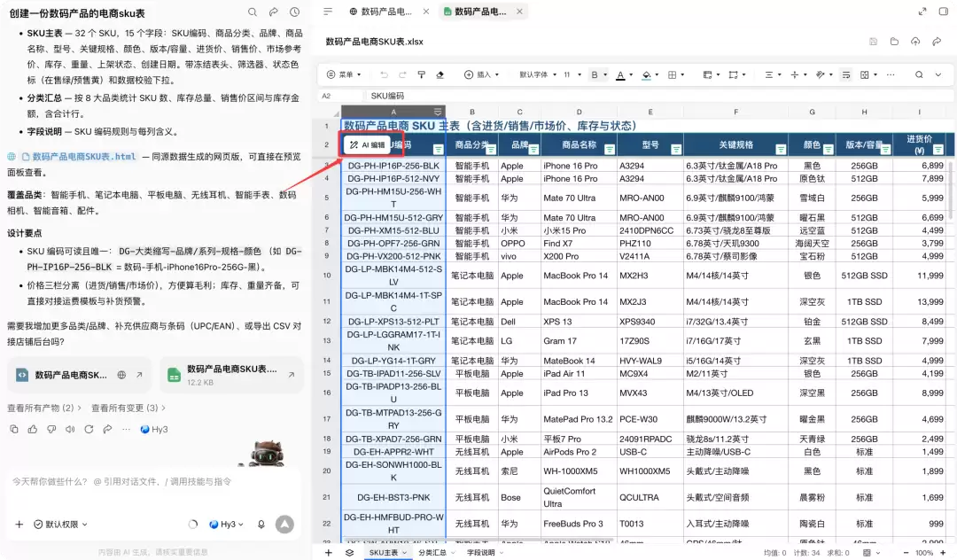Open the 数码产品电商SKU表.html link
Screen dimensions: 957x560
pyautogui.click(x=84, y=157)
